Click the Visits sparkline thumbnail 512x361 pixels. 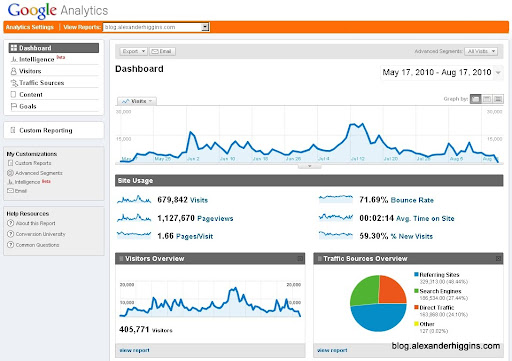(134, 199)
